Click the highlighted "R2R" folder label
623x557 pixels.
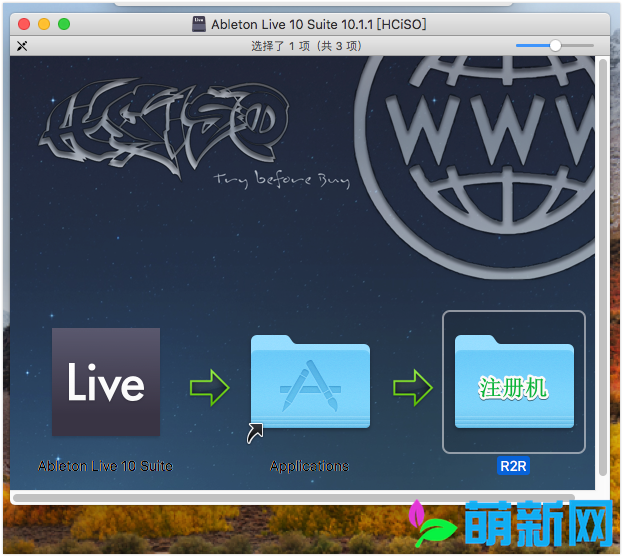click(513, 466)
